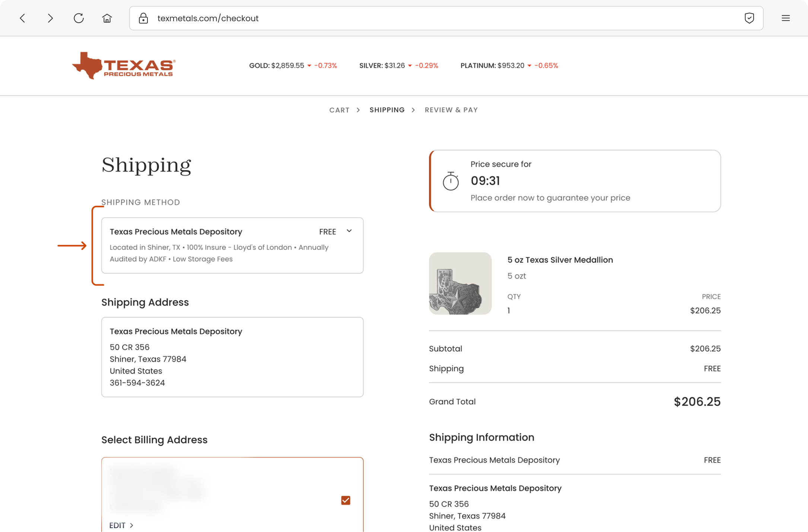Screen dimensions: 808x532
Task: Click the browser forward arrow
Action: pyautogui.click(x=50, y=18)
